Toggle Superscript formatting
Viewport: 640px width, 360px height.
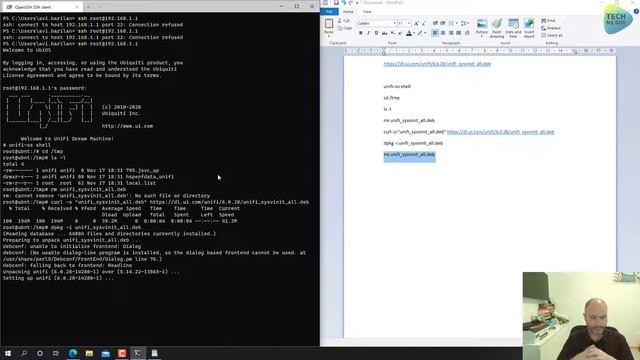pos(400,33)
